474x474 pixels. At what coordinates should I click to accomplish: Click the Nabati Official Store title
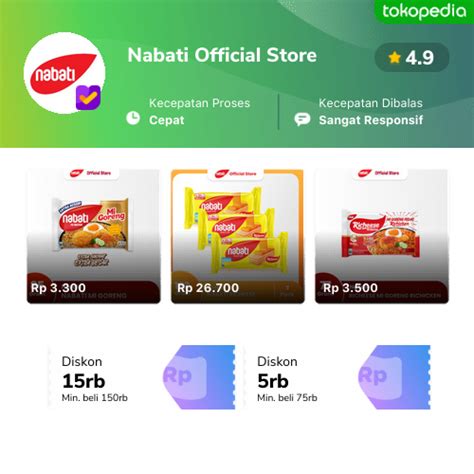[222, 55]
